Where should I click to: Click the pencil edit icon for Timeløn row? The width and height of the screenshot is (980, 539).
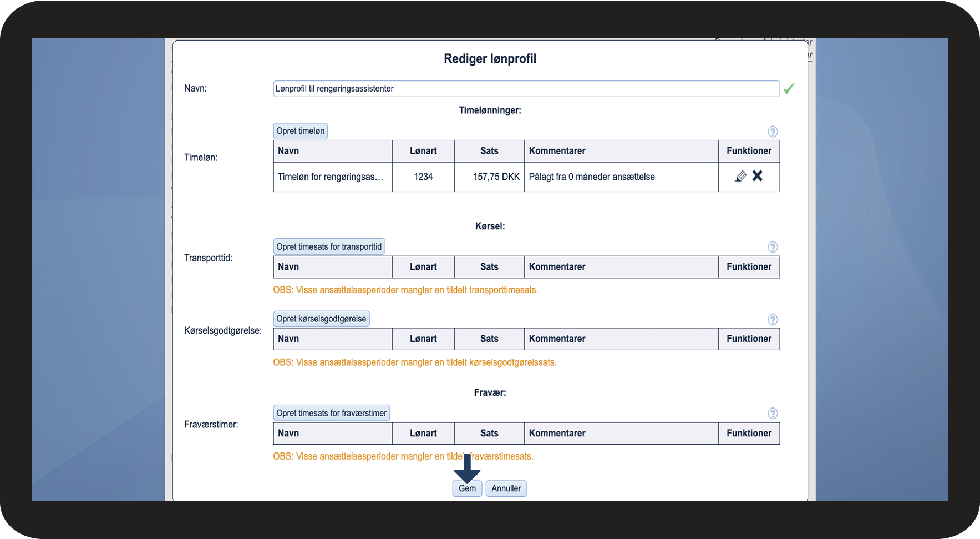740,177
